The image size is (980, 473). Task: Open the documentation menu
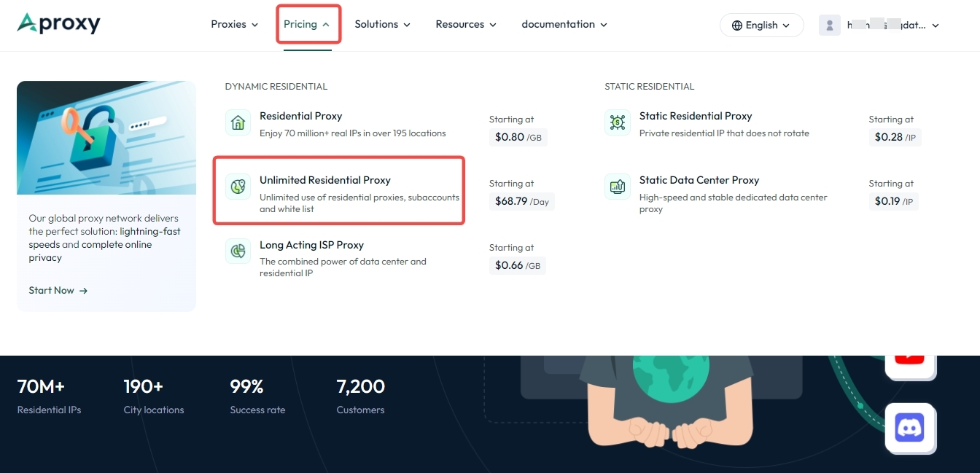pos(564,24)
